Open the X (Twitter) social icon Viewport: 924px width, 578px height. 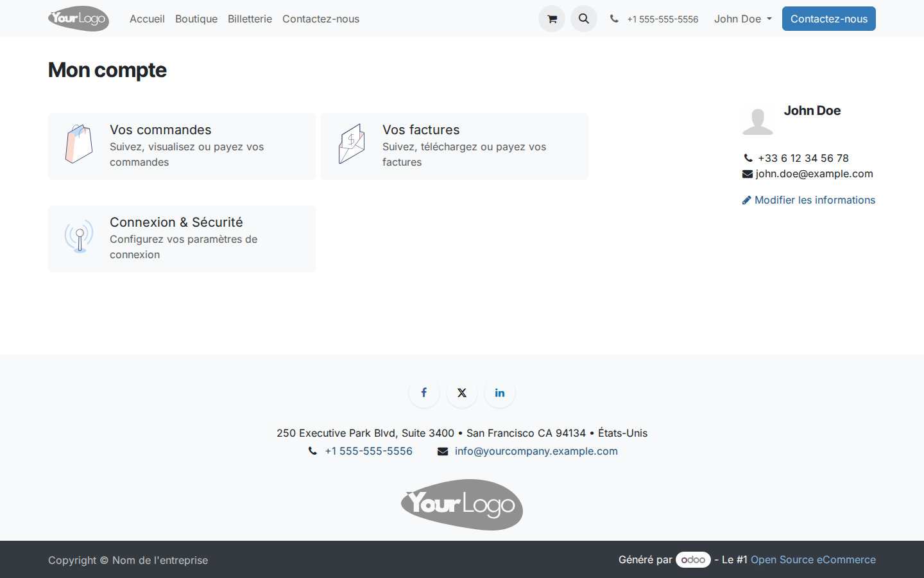(462, 392)
